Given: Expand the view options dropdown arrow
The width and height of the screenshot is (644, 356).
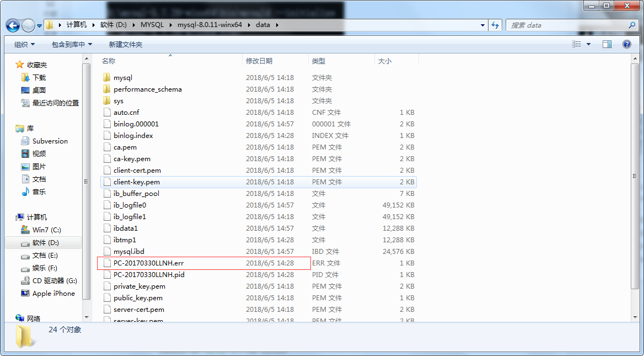Looking at the screenshot, I should pyautogui.click(x=588, y=44).
